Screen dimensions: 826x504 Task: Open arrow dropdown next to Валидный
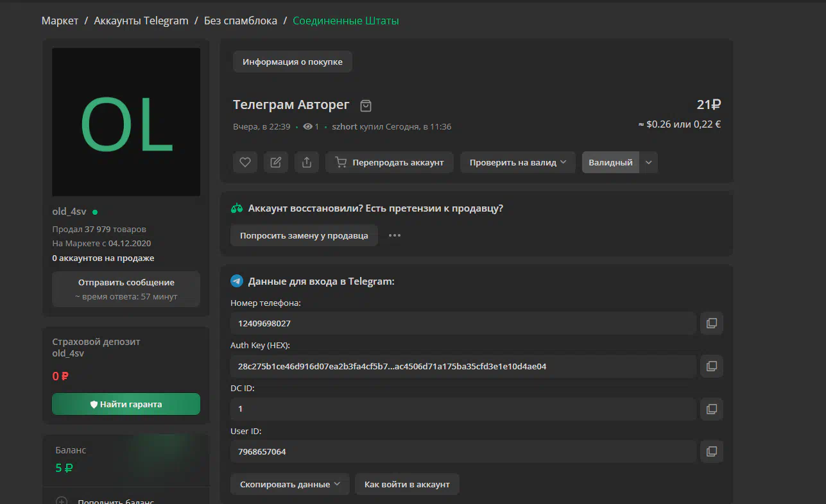point(649,162)
